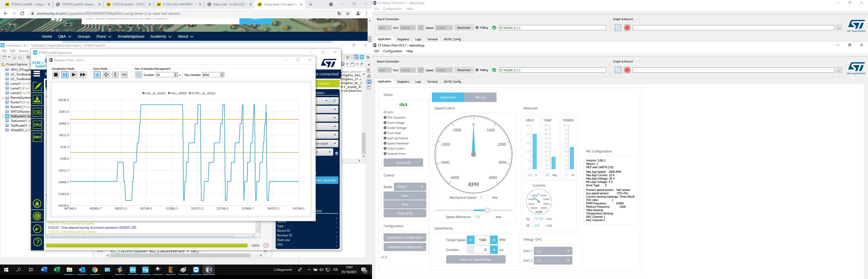868x279 pixels.
Task: Open the DAC 2 dropdown
Action: tap(553, 260)
